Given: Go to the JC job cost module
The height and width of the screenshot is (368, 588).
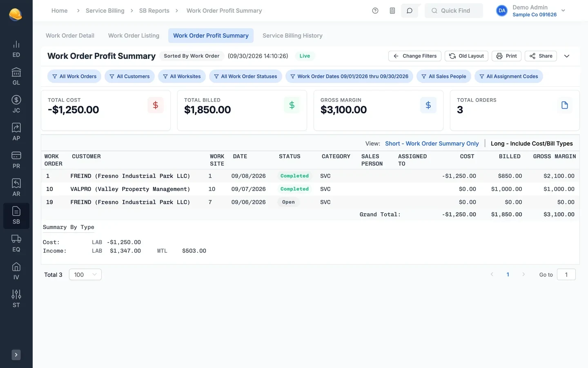Looking at the screenshot, I should (x=16, y=105).
